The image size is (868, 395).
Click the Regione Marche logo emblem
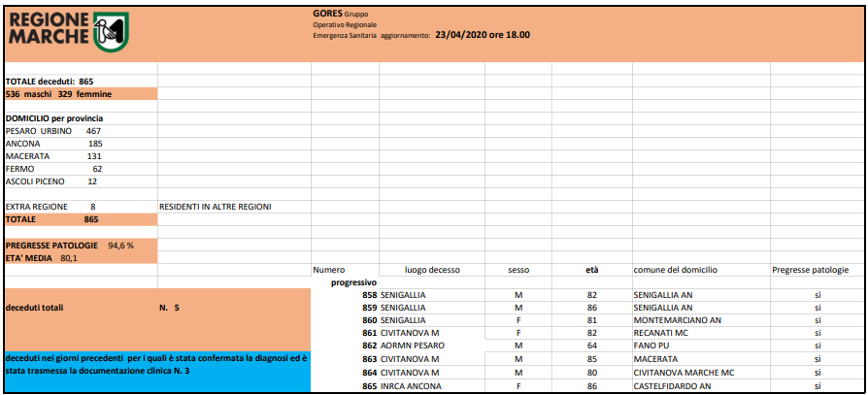[x=111, y=32]
